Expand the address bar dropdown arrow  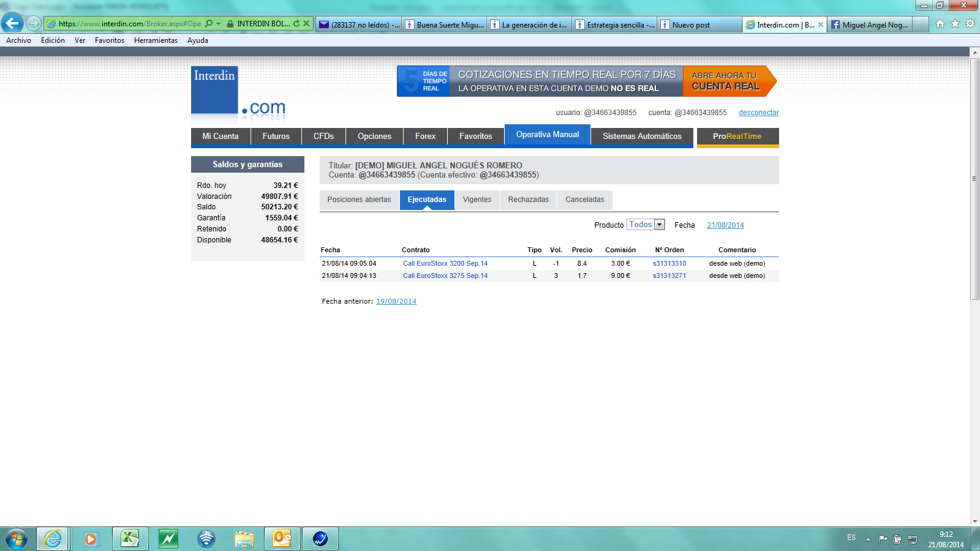[x=218, y=23]
